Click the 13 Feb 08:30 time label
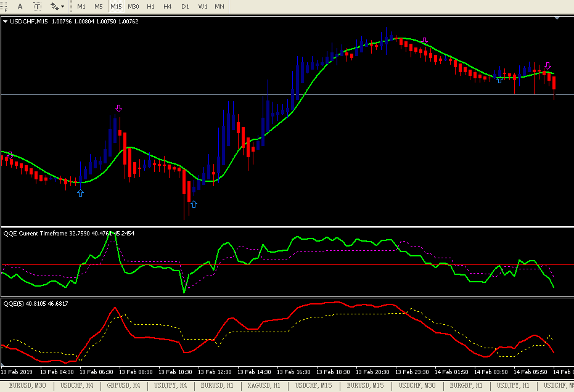The width and height of the screenshot is (574, 392). point(136,372)
